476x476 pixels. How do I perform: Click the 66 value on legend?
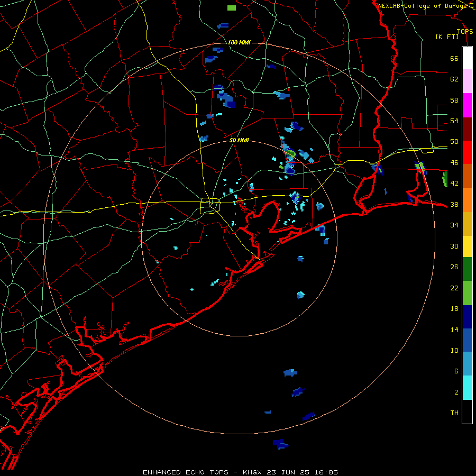454,58
